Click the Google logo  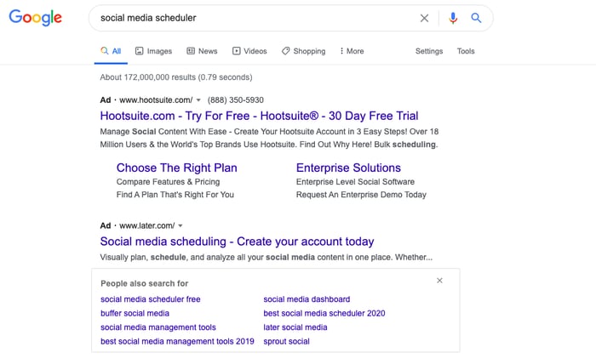[36, 18]
